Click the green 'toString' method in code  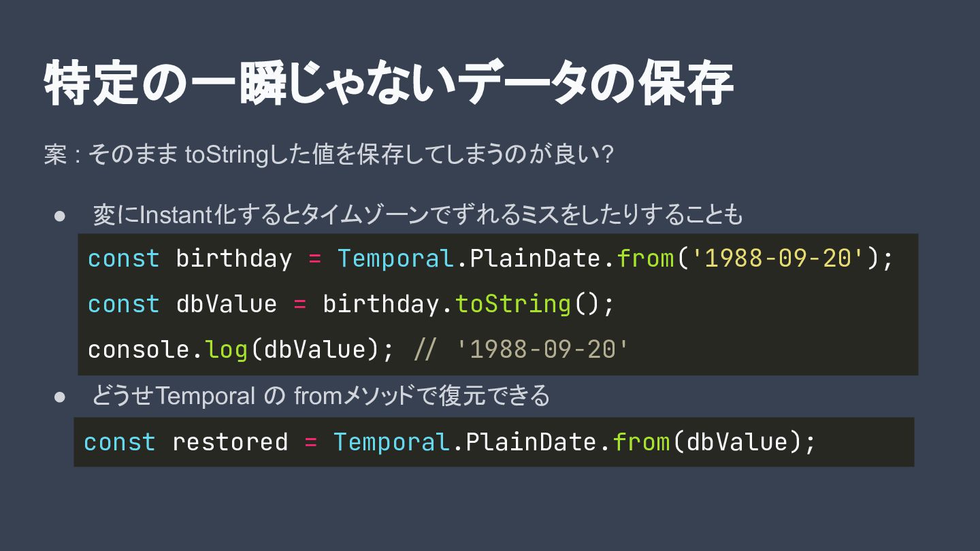pyautogui.click(x=512, y=304)
